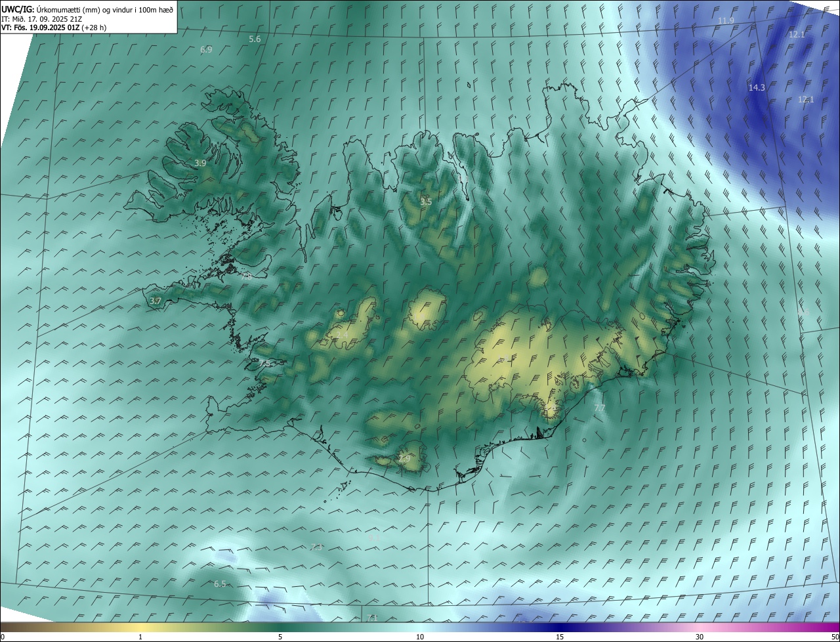Image resolution: width=840 pixels, height=642 pixels.
Task: Click the faint 9.1 value label
Action: point(375,538)
